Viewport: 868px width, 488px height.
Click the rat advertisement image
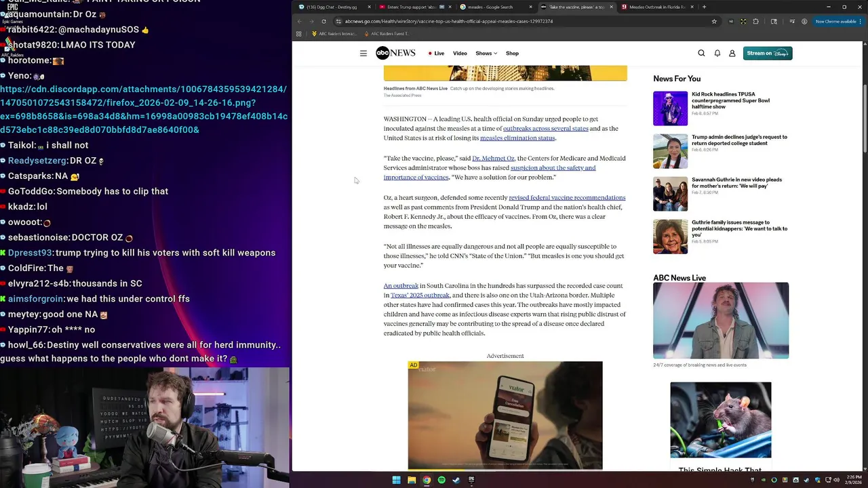[x=721, y=420]
